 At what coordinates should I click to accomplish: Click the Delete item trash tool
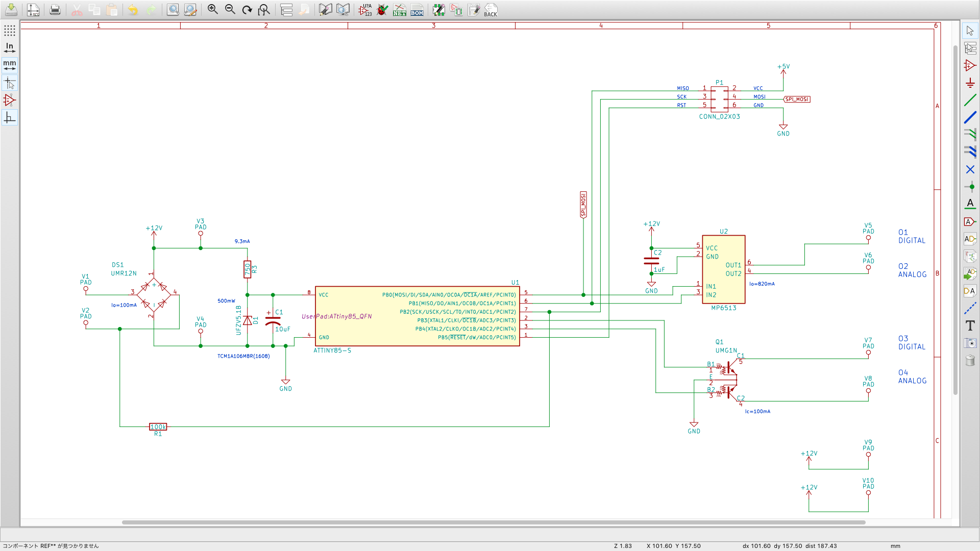tap(970, 361)
